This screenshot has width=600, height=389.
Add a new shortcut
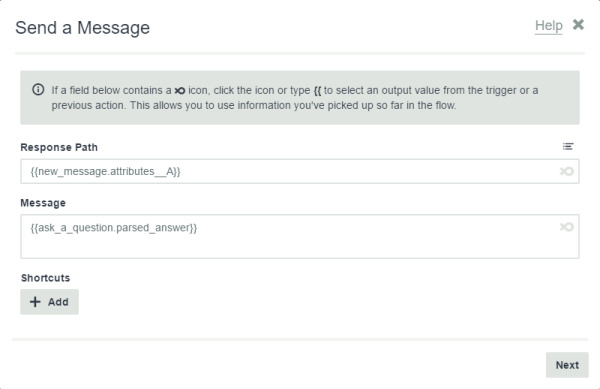point(49,302)
